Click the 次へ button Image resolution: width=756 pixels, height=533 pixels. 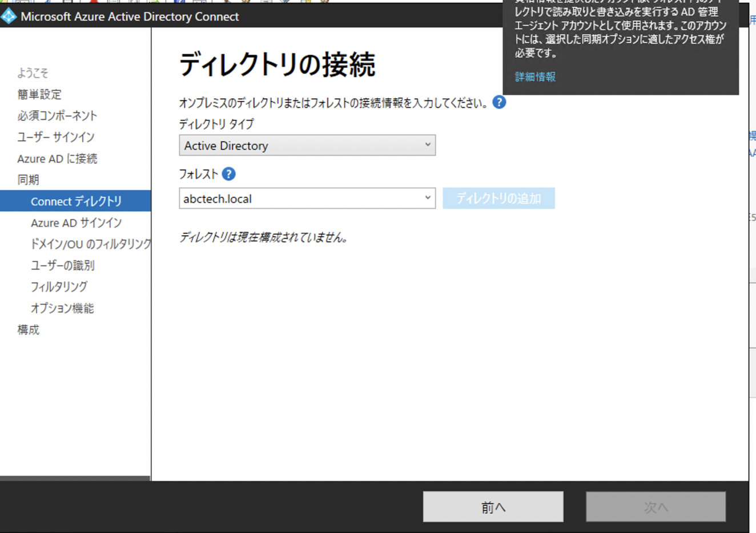point(655,506)
